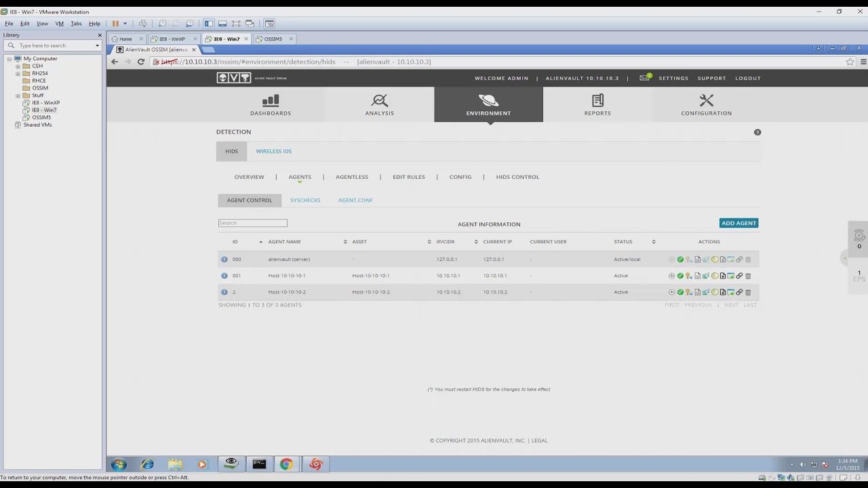Image resolution: width=868 pixels, height=488 pixels.
Task: Sort by Agent Name column arrows
Action: (345, 242)
